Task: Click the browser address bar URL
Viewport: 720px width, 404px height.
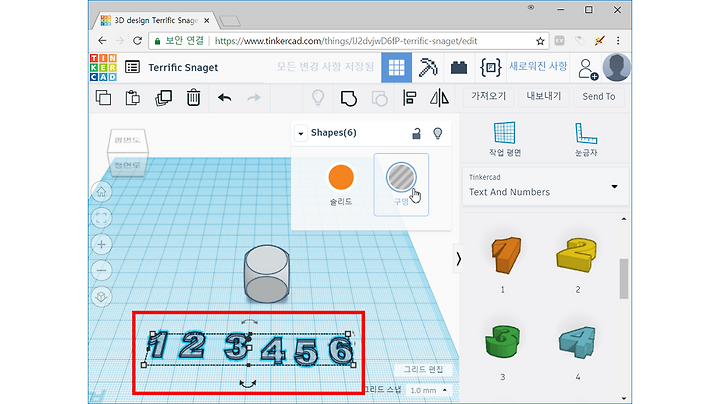Action: coord(346,41)
